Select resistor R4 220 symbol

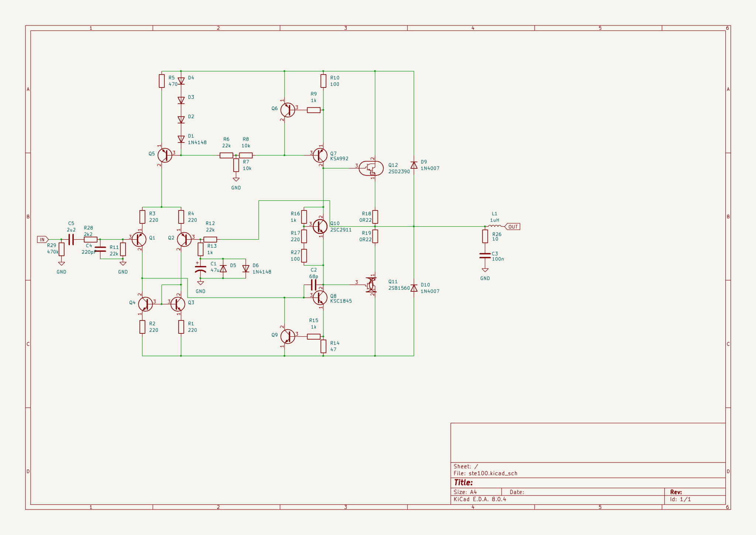[181, 217]
